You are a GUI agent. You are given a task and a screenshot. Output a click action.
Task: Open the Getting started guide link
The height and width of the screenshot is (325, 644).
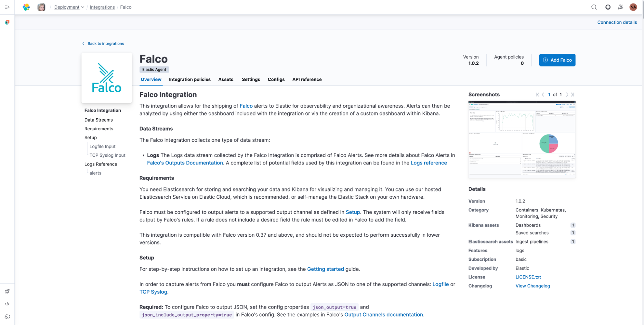[325, 269]
